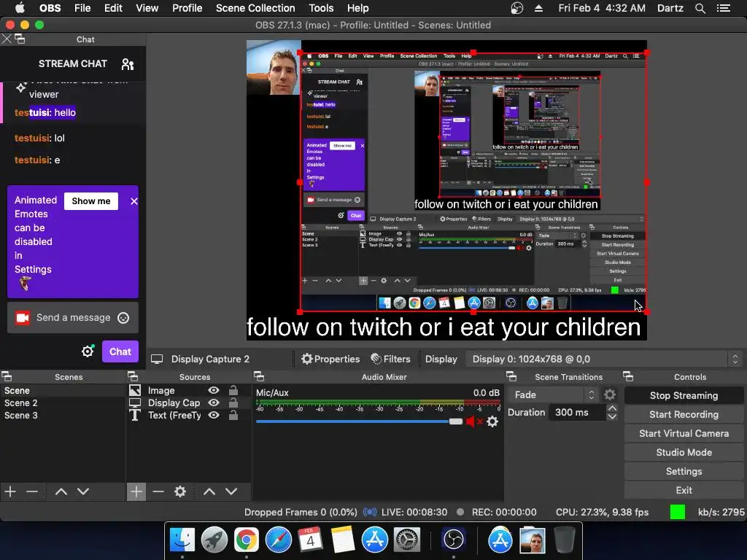Add a new scene with plus icon

10,491
